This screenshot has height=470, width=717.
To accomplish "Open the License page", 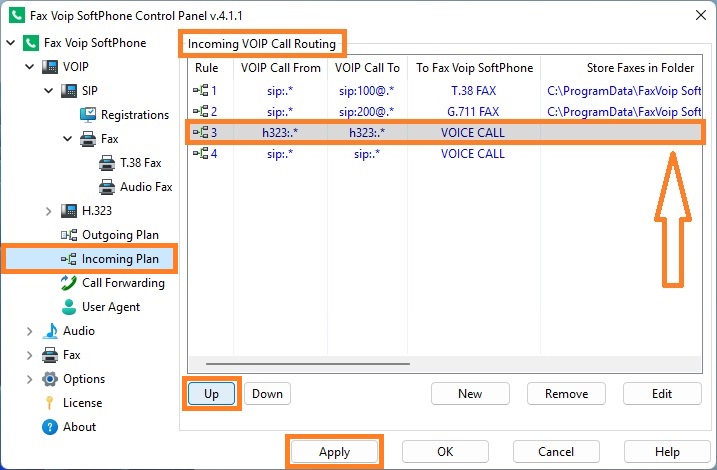I will pos(82,403).
